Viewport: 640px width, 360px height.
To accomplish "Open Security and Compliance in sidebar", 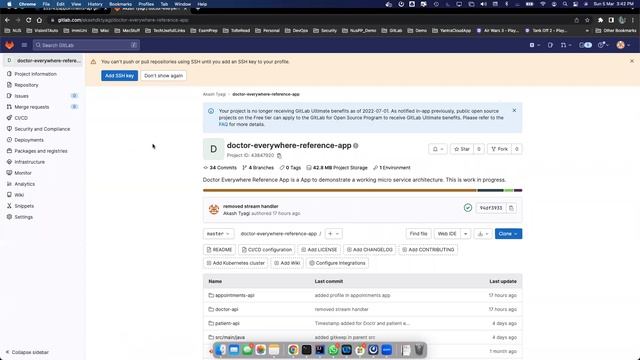I will 42,129.
